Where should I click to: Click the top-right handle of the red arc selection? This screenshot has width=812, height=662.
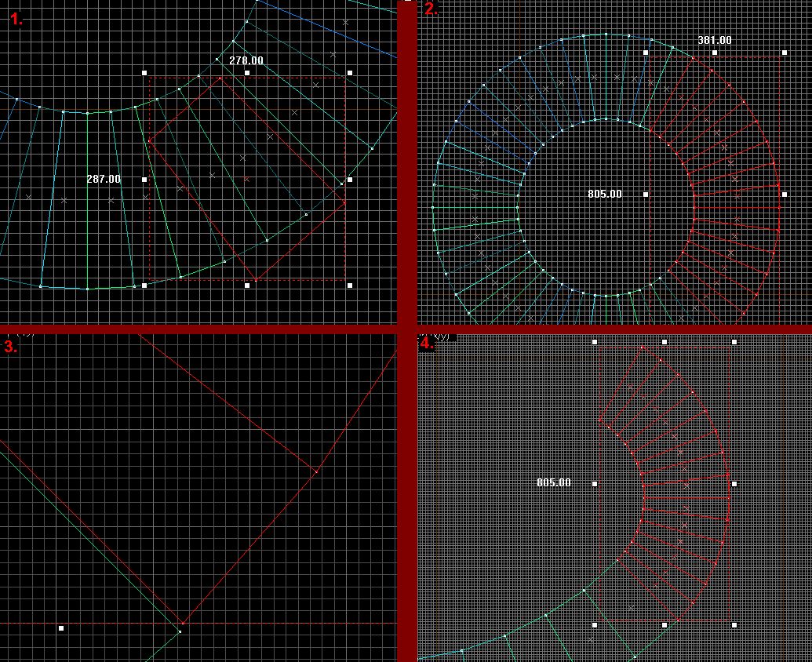[734, 342]
